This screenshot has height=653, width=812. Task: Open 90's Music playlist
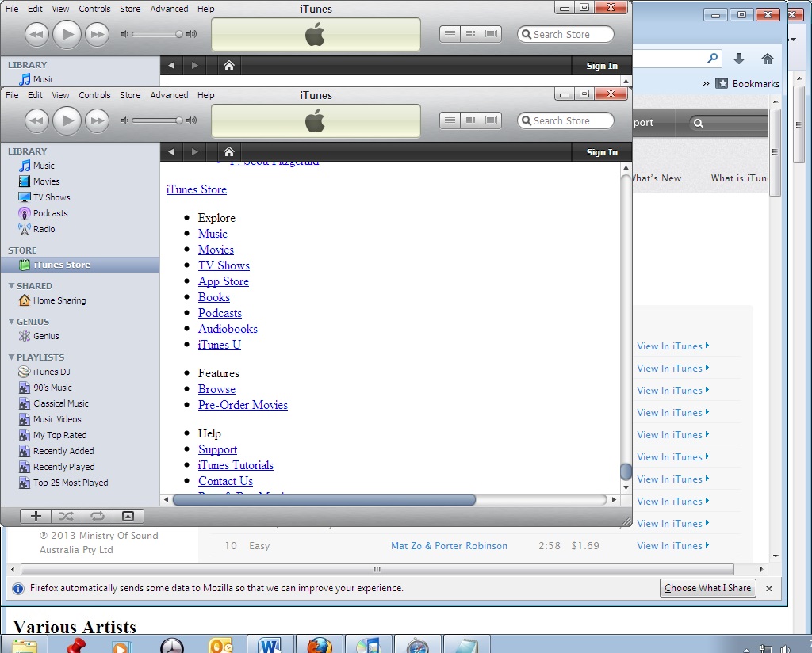click(x=52, y=388)
